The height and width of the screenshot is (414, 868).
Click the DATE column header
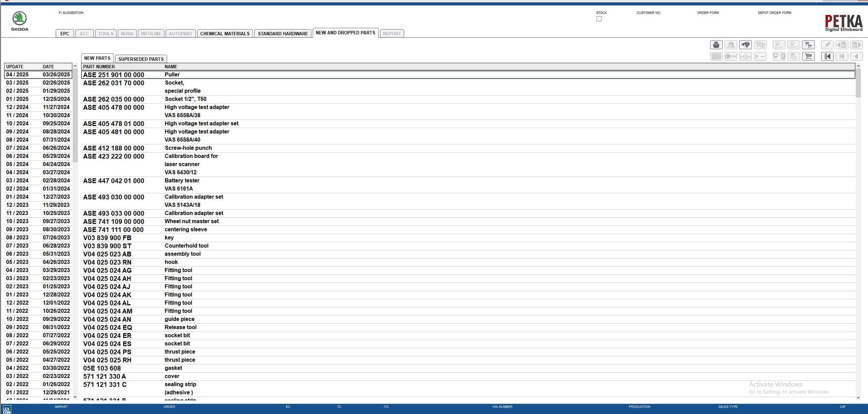point(48,66)
